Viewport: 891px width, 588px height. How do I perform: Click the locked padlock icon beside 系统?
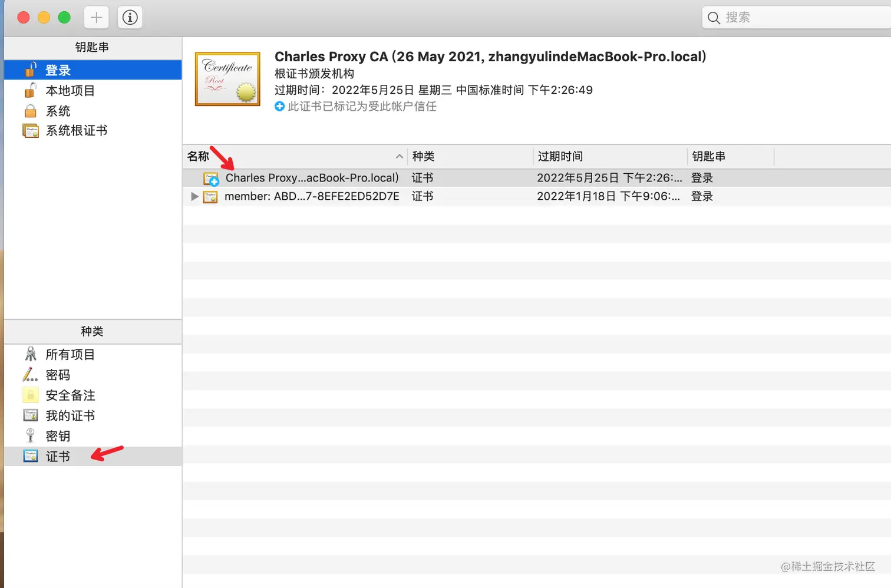click(x=31, y=111)
